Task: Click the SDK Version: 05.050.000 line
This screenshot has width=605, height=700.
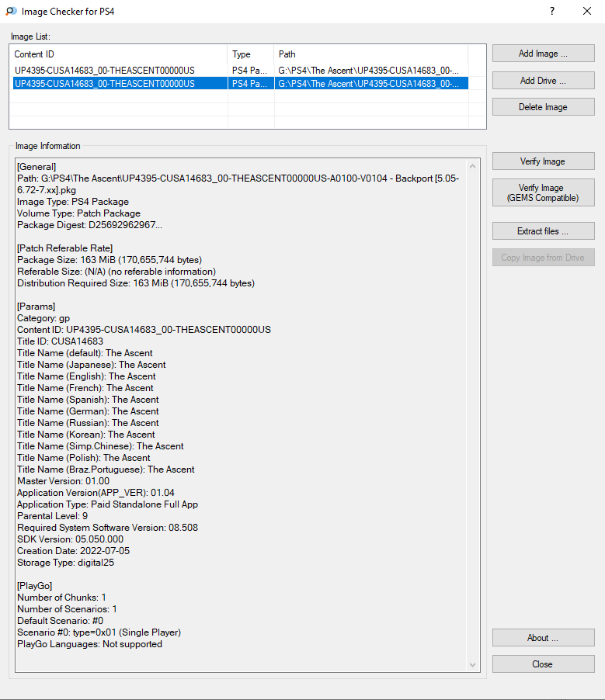Action: click(x=70, y=539)
